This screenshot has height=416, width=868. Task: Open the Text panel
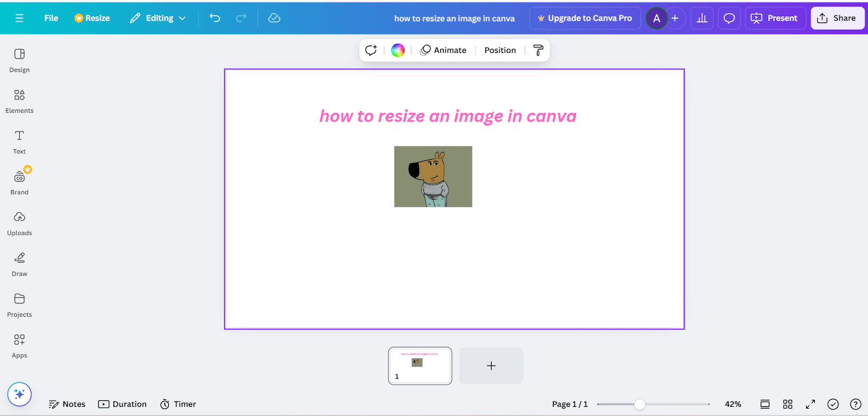click(20, 142)
